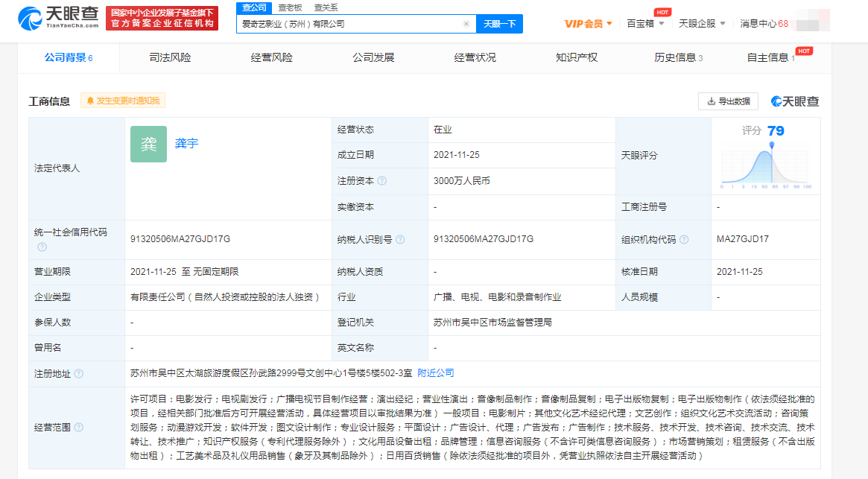Screen dimensions: 868x479
Task: Click the help icon beside 经营范围
Action: [79, 428]
